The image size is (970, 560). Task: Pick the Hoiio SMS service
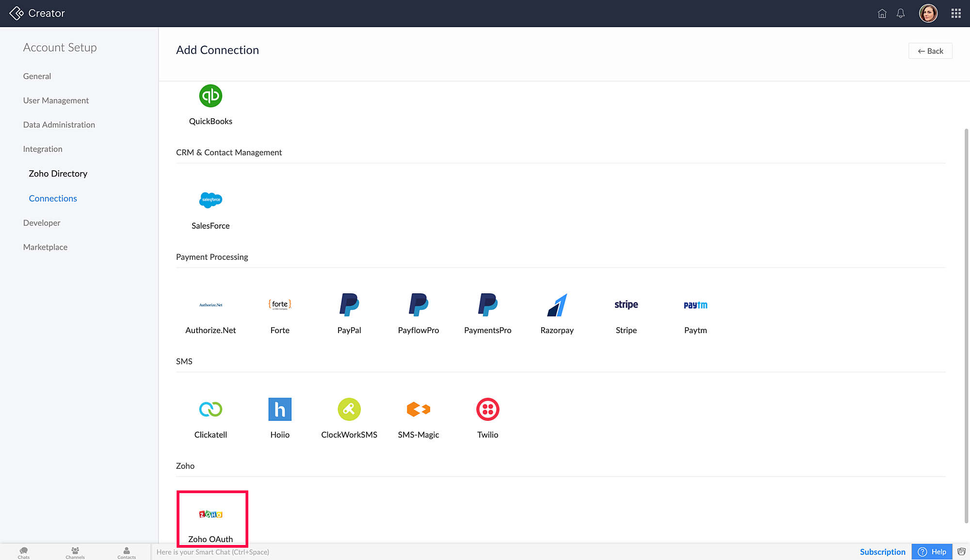tap(280, 409)
